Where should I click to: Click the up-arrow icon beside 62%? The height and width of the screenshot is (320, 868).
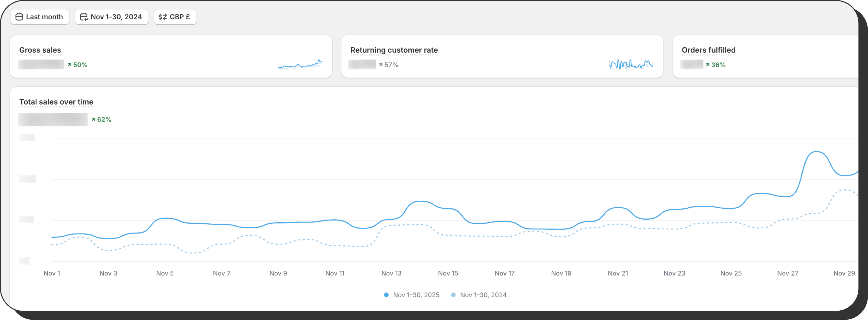pyautogui.click(x=93, y=119)
